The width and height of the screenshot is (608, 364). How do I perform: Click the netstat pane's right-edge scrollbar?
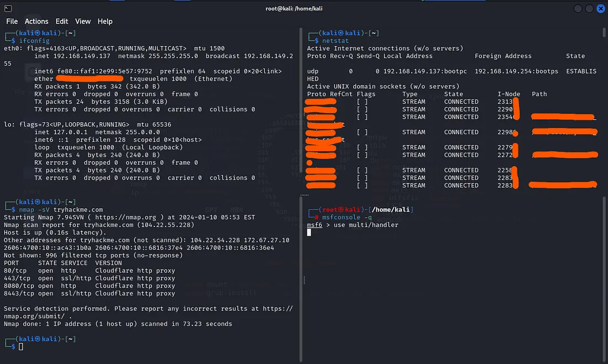(604, 34)
